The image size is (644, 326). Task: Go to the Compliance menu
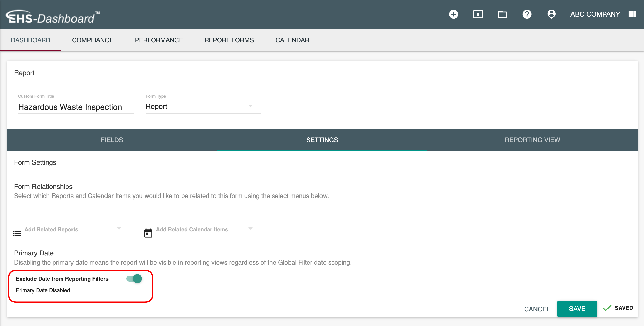(x=92, y=40)
